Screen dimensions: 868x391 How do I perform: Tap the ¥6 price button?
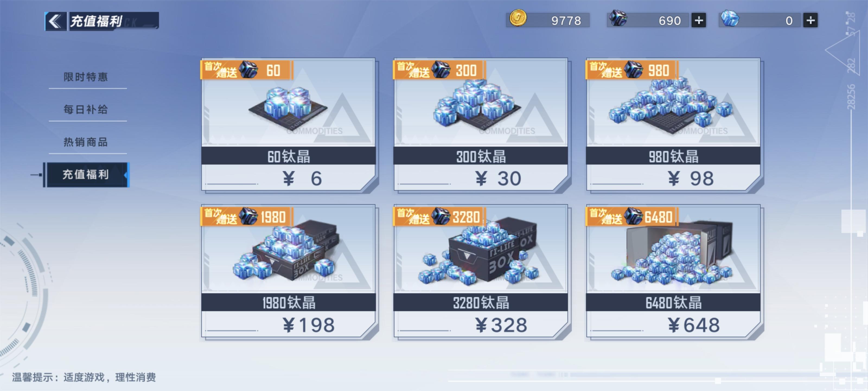click(288, 178)
